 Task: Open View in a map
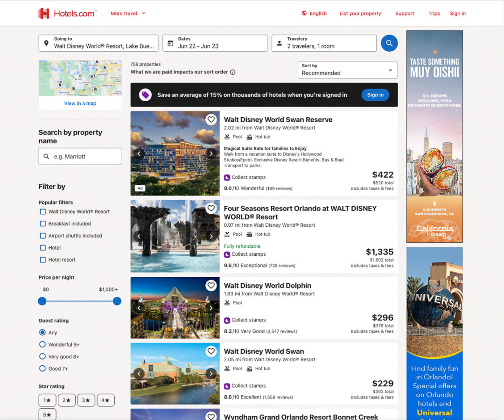[x=80, y=103]
